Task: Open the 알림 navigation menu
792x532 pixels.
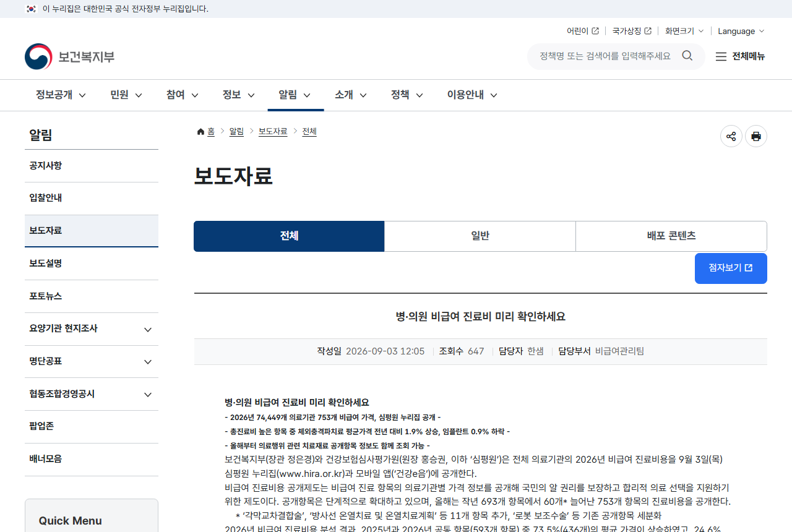Action: pyautogui.click(x=295, y=95)
